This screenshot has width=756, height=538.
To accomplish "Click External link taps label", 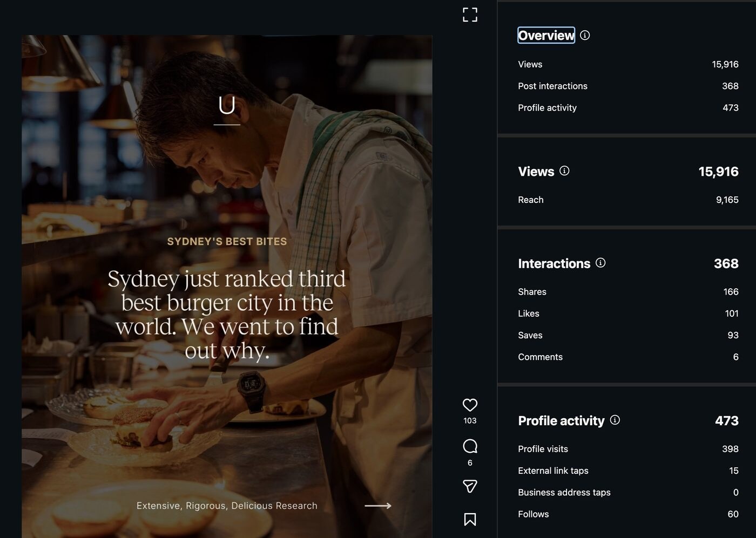I will [x=553, y=471].
